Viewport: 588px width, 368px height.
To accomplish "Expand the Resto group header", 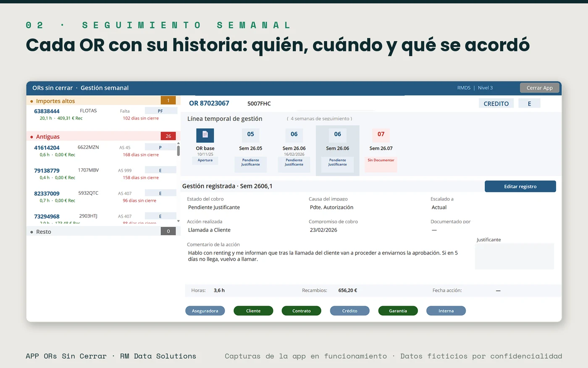I will pyautogui.click(x=103, y=231).
